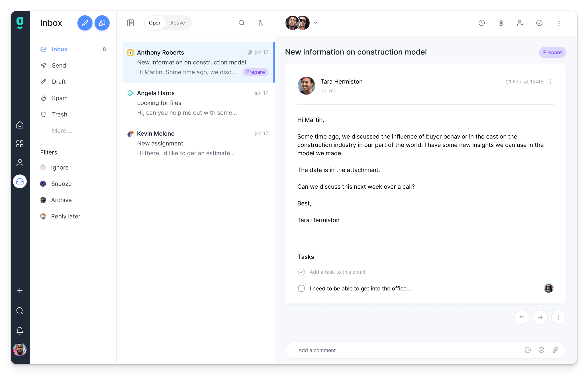Toggle the task checkbox for office entry task
Image resolution: width=588 pixels, height=375 pixels.
(x=302, y=288)
